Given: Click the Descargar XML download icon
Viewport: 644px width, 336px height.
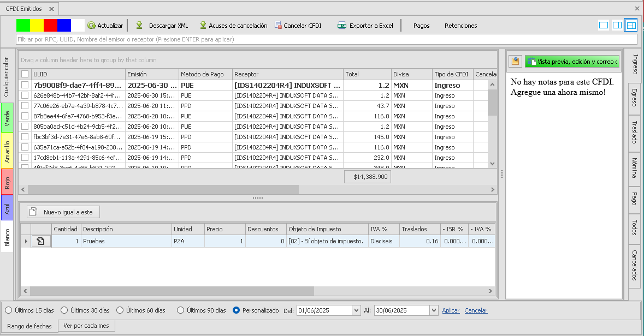Looking at the screenshot, I should pos(139,26).
